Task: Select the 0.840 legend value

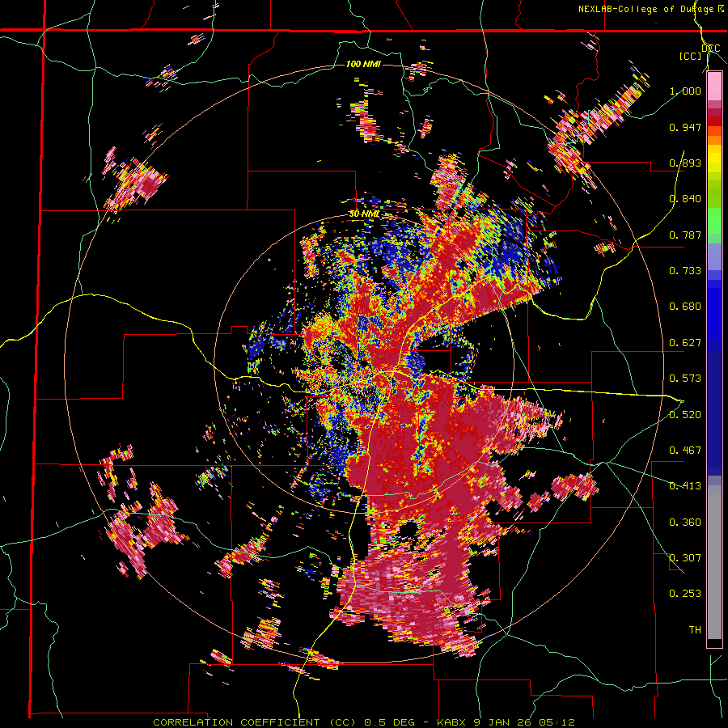Action: click(x=685, y=199)
